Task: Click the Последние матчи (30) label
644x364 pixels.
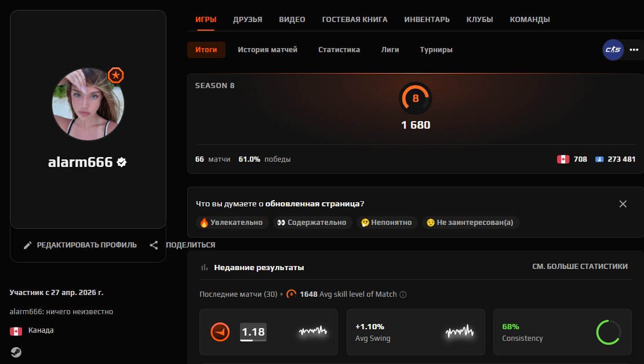Action: 238,294
